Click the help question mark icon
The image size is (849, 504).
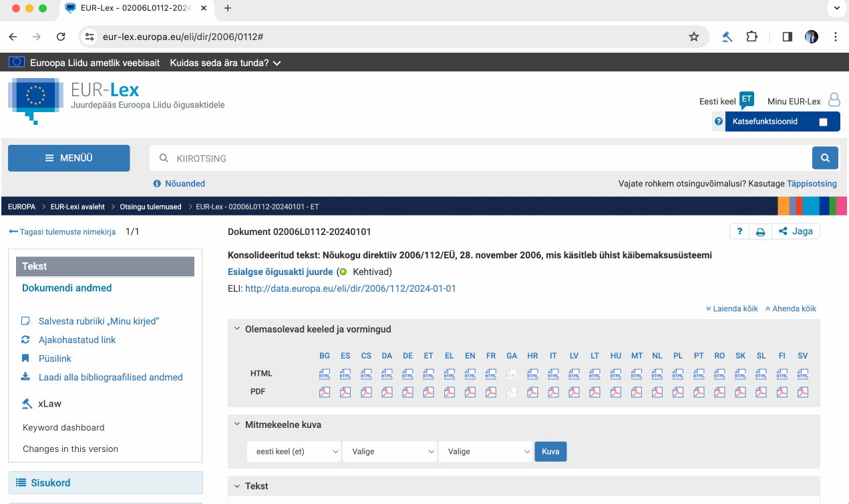pyautogui.click(x=739, y=232)
